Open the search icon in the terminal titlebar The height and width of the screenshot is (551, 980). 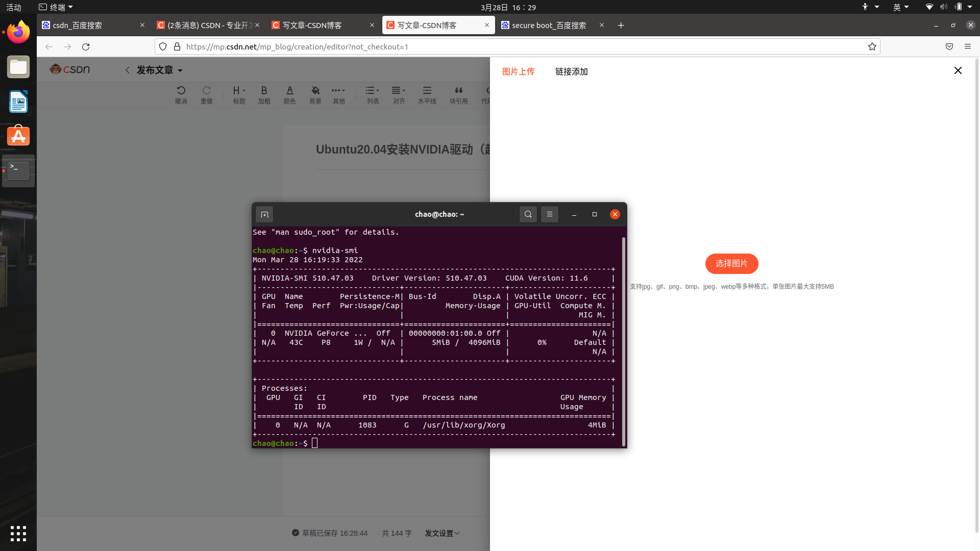tap(528, 214)
